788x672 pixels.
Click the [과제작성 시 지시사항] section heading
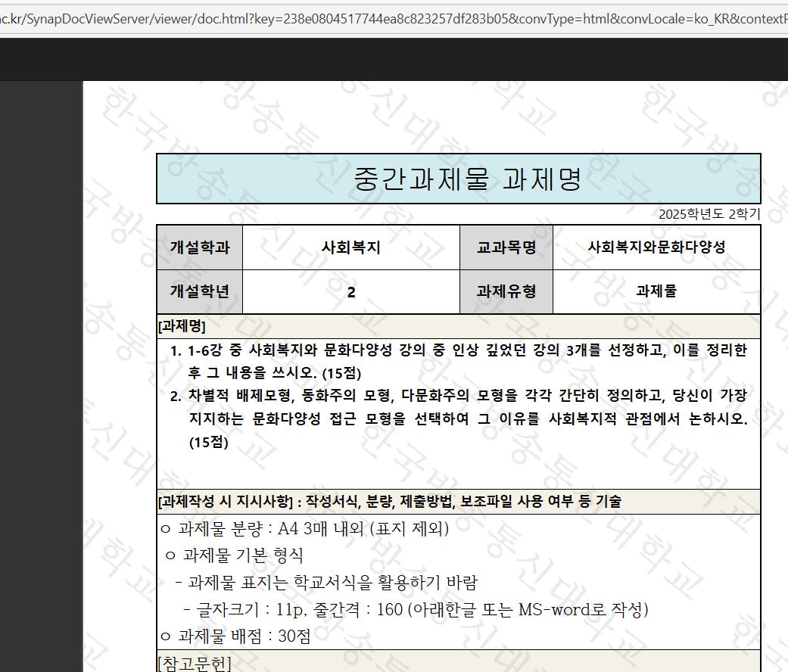click(390, 501)
